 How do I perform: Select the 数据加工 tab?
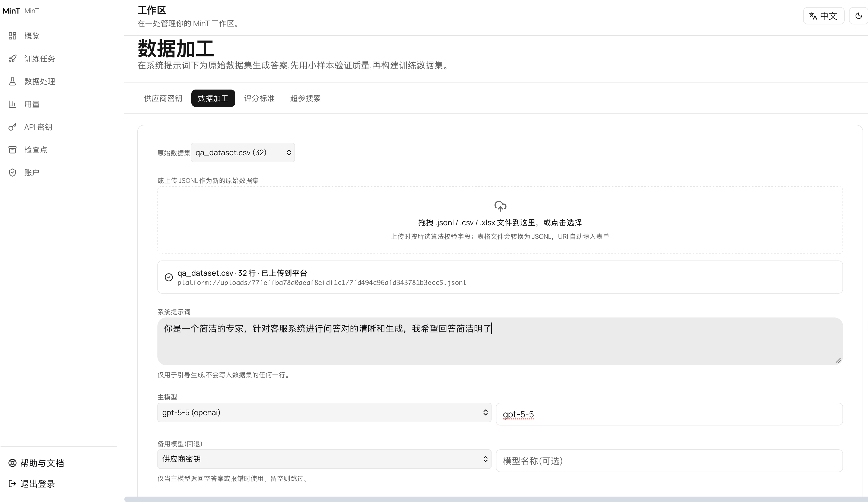[213, 99]
